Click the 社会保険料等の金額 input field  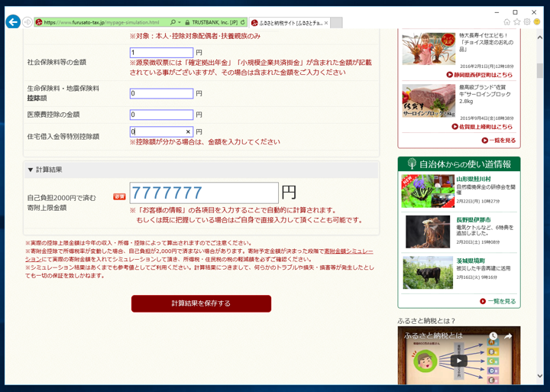click(161, 53)
